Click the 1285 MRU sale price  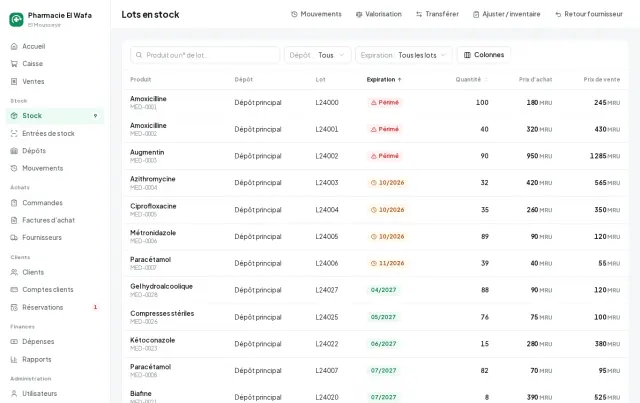point(605,156)
